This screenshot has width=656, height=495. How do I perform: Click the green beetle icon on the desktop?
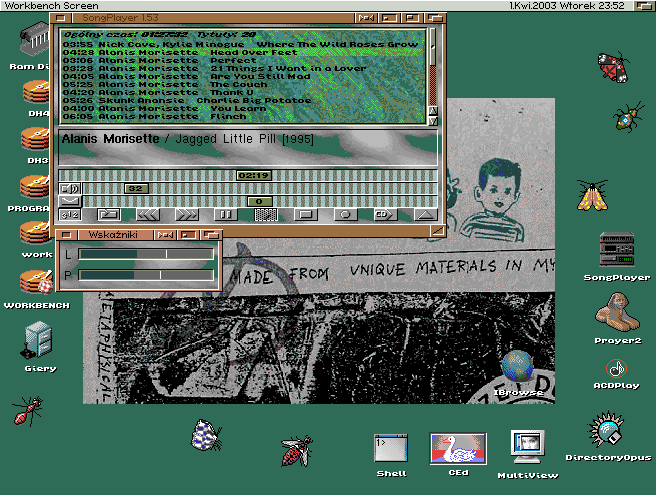click(x=628, y=117)
